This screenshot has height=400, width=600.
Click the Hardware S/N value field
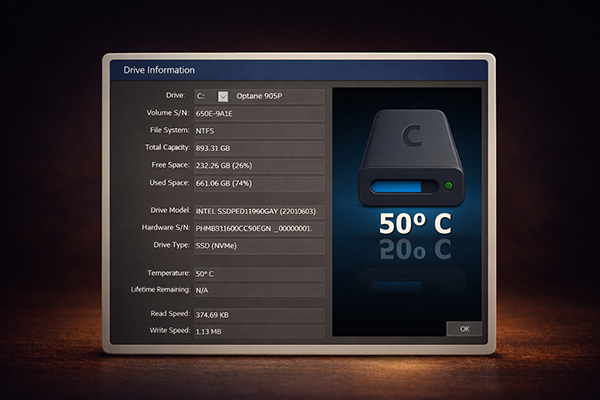258,228
